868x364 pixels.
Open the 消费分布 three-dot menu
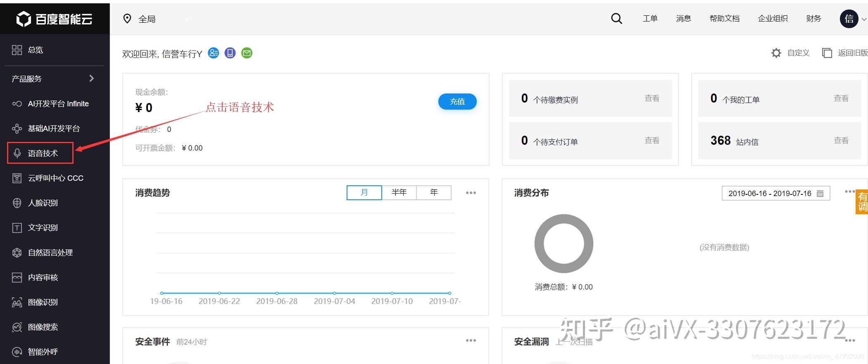click(x=850, y=192)
